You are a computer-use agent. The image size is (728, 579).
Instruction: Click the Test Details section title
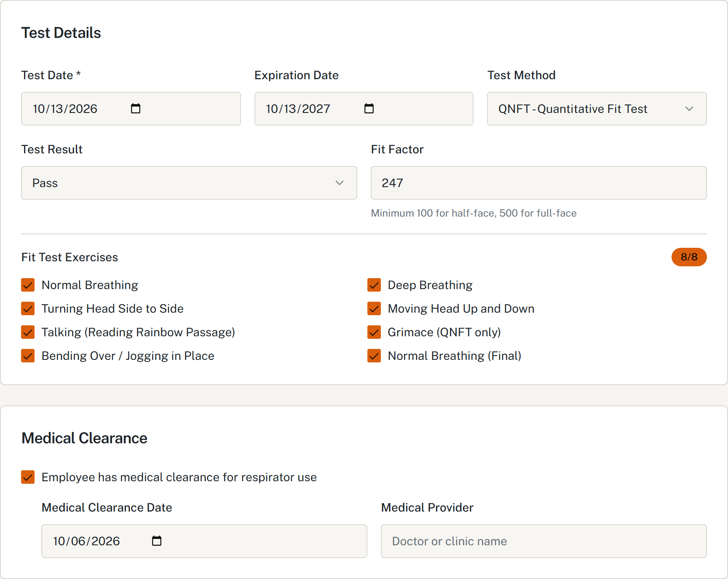point(61,33)
